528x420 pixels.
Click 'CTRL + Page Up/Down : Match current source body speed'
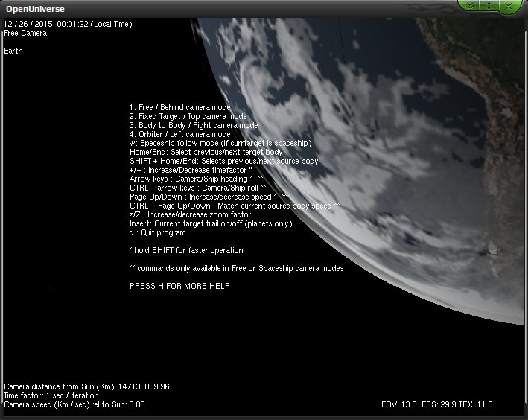(235, 206)
